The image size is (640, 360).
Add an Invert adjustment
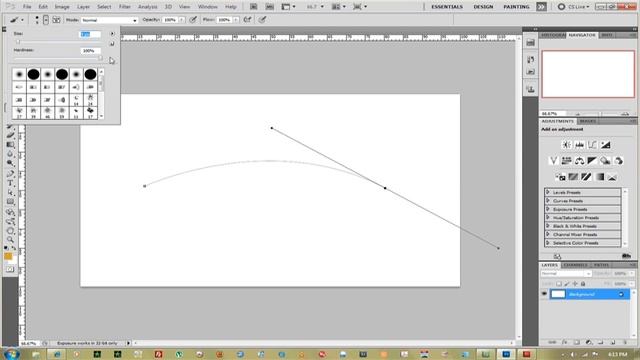coord(560,177)
